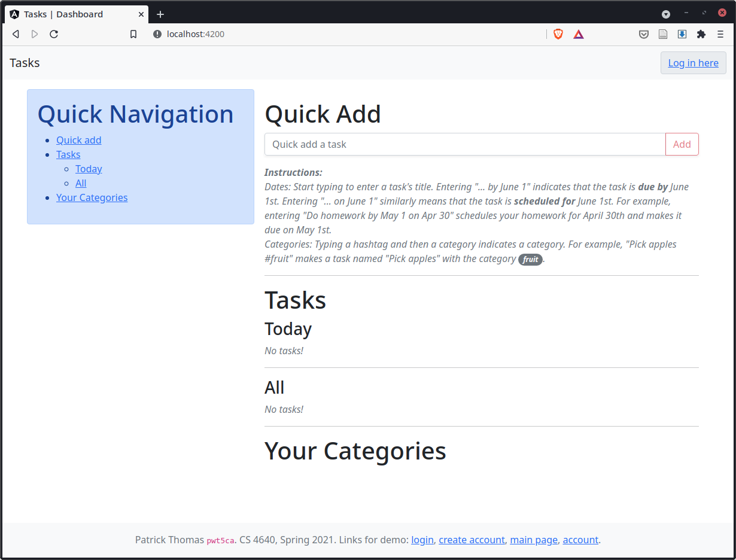Jump to Tasks navigation link
The height and width of the screenshot is (560, 736).
click(68, 154)
